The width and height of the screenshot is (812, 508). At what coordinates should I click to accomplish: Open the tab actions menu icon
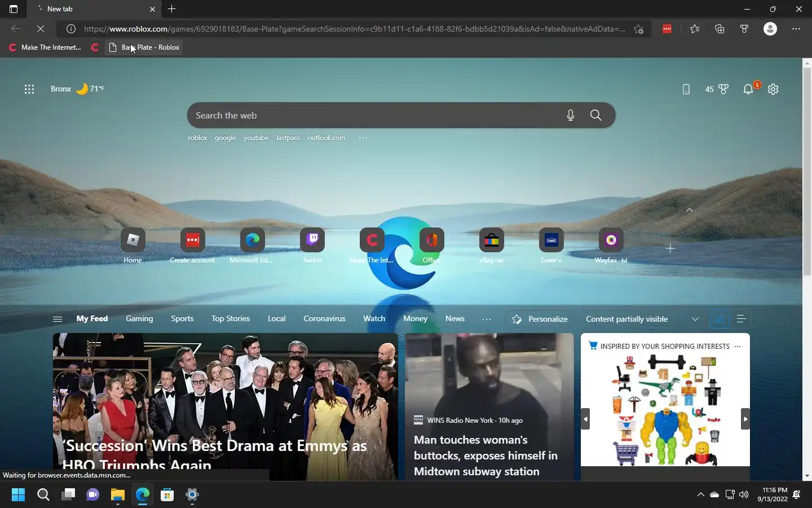click(14, 9)
